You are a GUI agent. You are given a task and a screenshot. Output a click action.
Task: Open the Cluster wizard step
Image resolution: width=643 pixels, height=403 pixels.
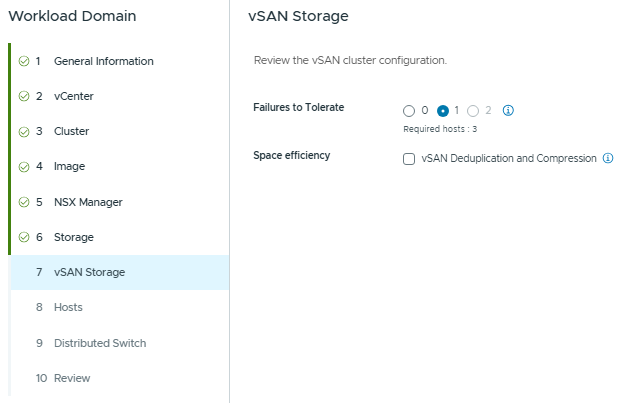(x=71, y=131)
